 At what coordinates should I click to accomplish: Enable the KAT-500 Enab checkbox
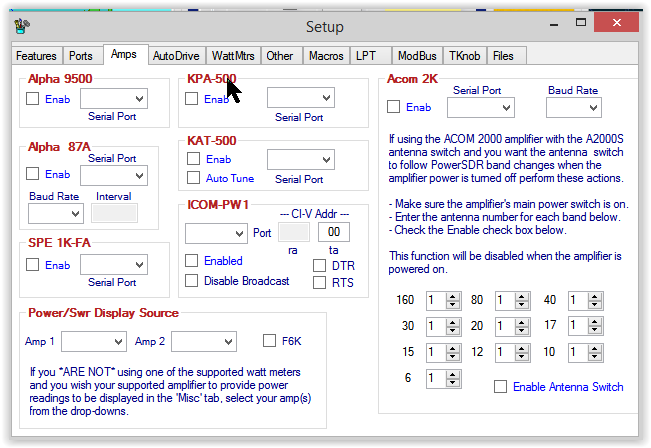coord(193,159)
